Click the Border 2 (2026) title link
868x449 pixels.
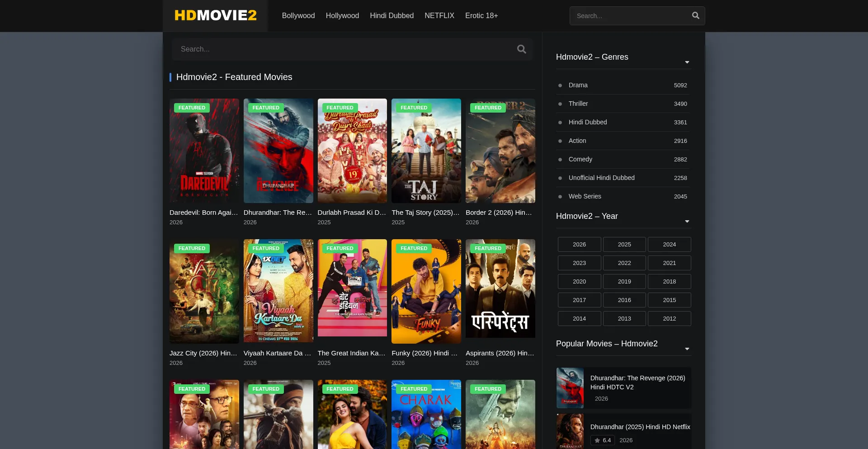pyautogui.click(x=499, y=213)
